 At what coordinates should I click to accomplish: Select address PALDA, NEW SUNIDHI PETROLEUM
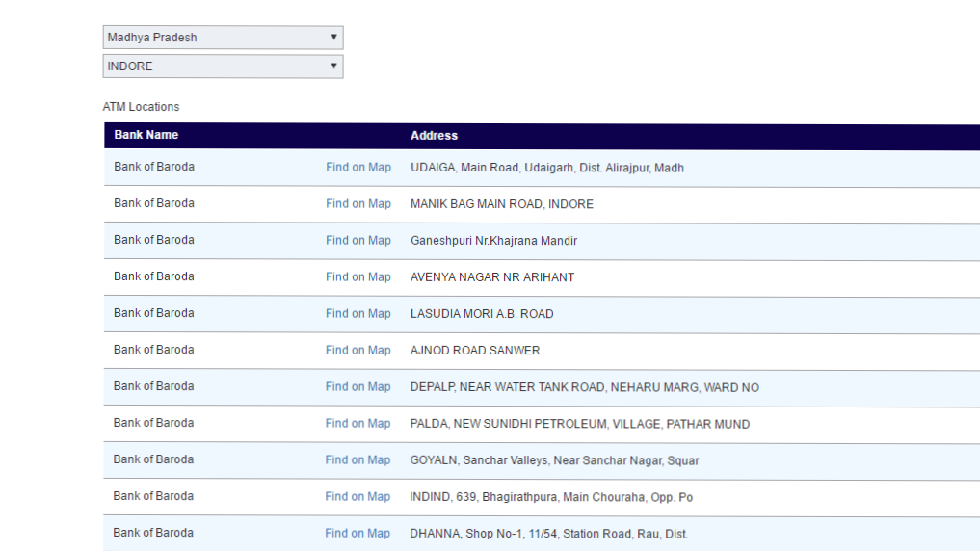(x=580, y=424)
